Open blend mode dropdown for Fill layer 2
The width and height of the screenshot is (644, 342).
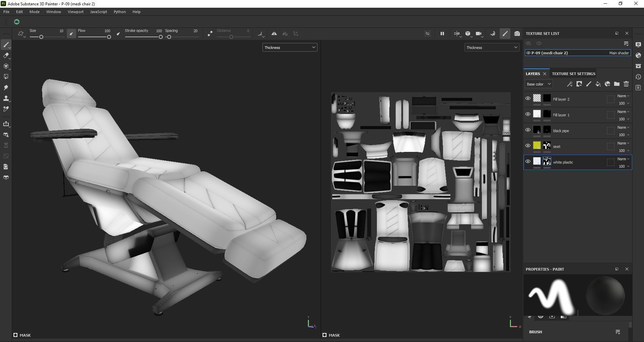coord(624,96)
